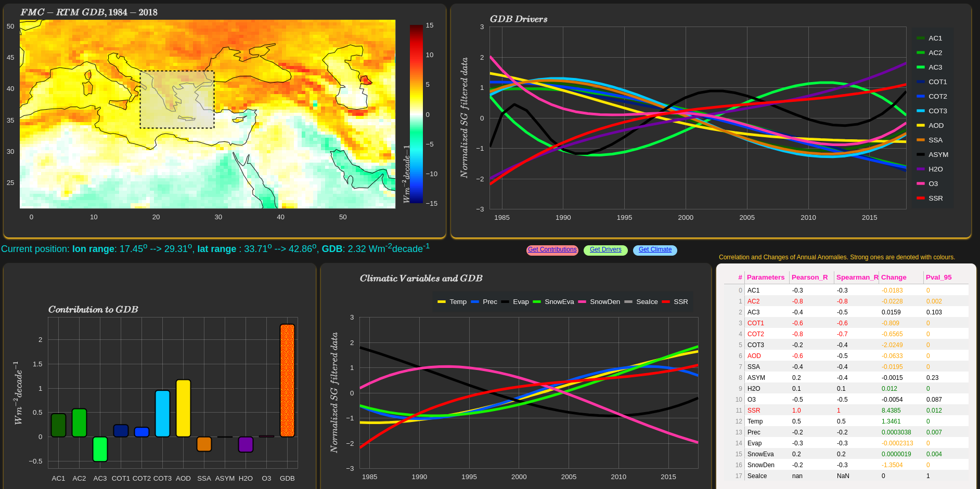Select the SSR row in the correlation table
Screen dimensions: 980x489
pyautogui.click(x=832, y=410)
